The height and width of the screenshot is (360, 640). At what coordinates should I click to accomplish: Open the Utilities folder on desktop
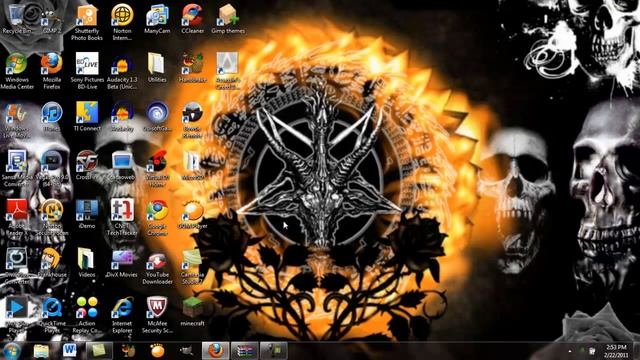(x=157, y=67)
